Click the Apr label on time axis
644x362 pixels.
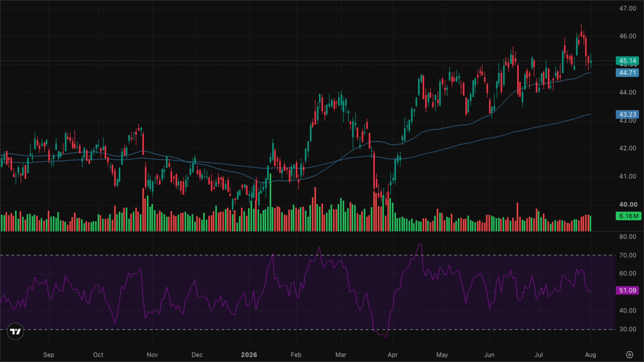click(x=392, y=355)
